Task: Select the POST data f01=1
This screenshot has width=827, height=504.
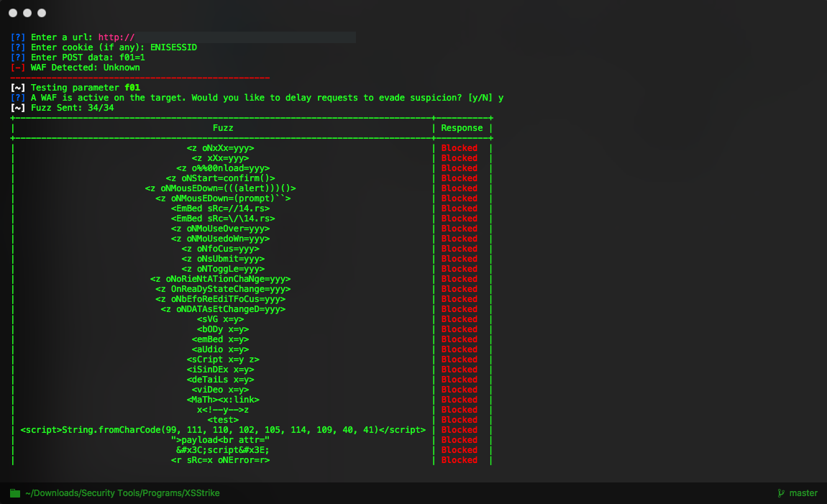Action: 132,58
